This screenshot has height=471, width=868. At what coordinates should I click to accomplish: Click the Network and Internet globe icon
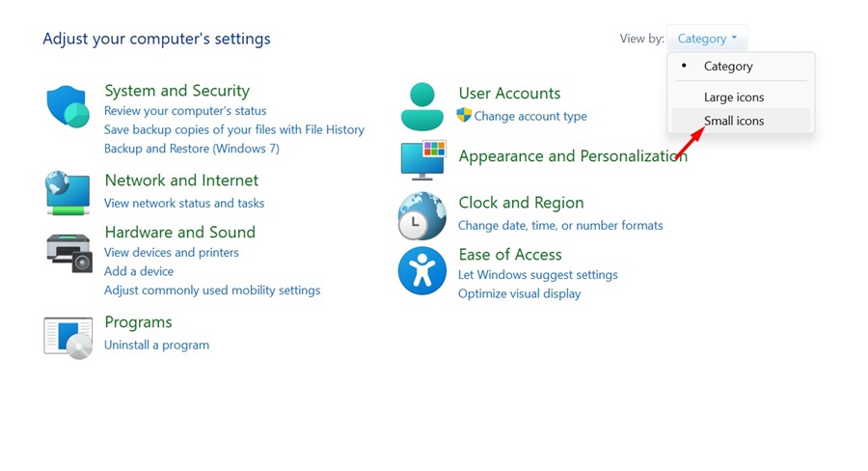(68, 192)
